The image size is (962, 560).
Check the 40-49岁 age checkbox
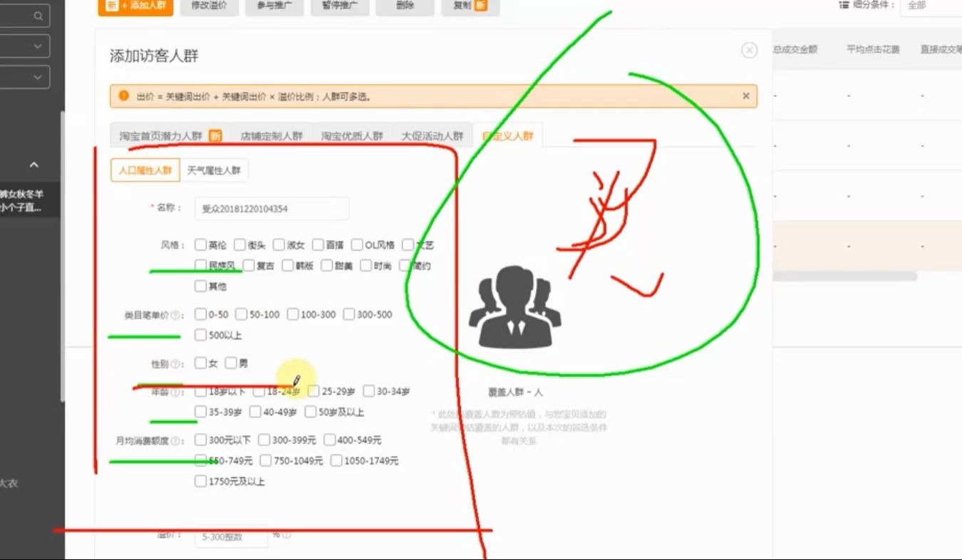[x=255, y=412]
